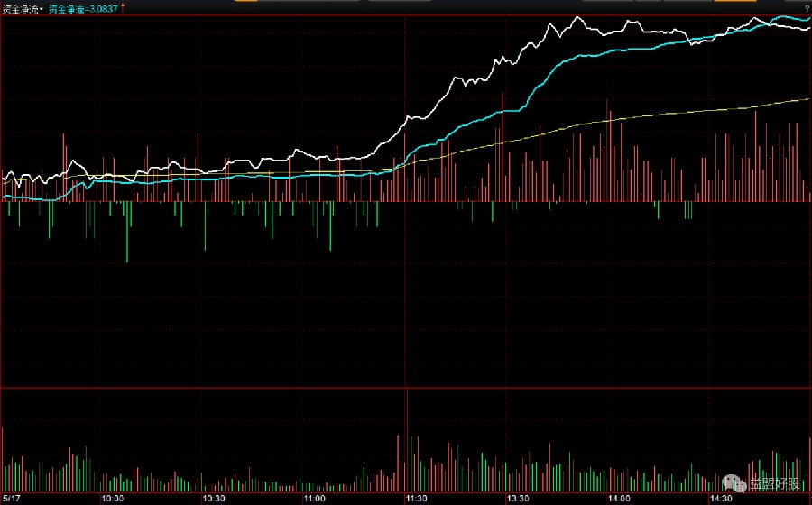Viewport: 812px width, 505px height.
Task: Select the 5/17 date label
Action: [x=11, y=499]
